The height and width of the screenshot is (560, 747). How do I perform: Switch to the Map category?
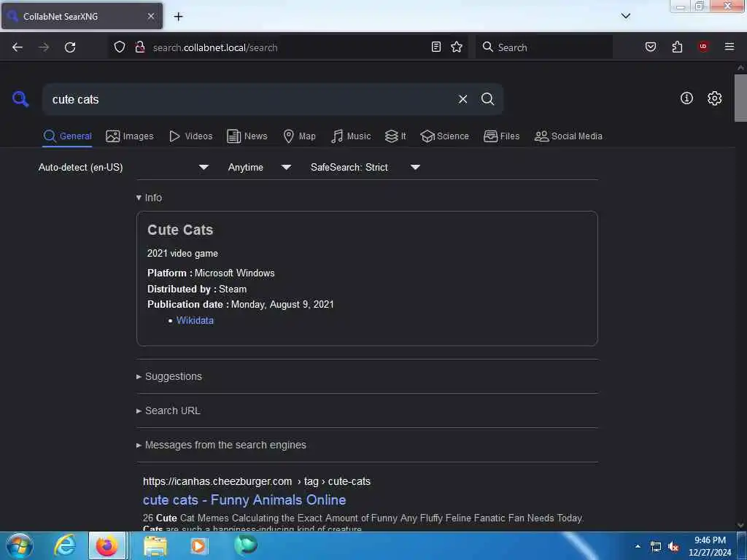(299, 136)
